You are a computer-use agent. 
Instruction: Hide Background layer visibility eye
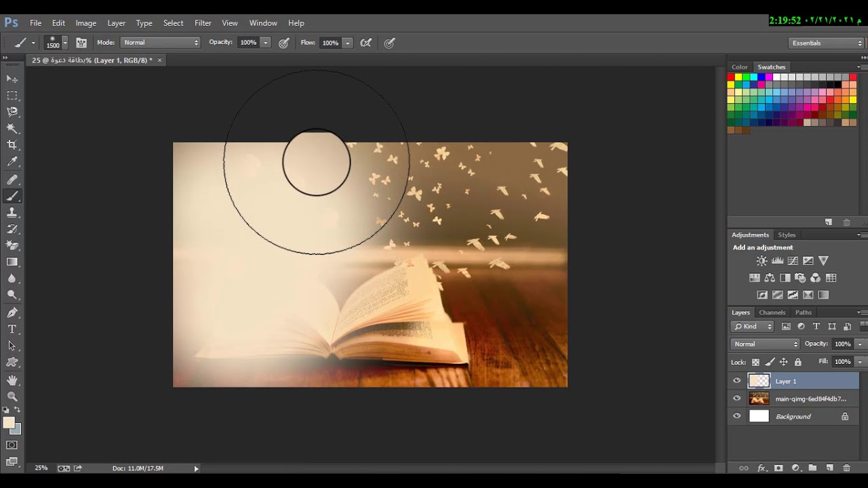click(737, 416)
